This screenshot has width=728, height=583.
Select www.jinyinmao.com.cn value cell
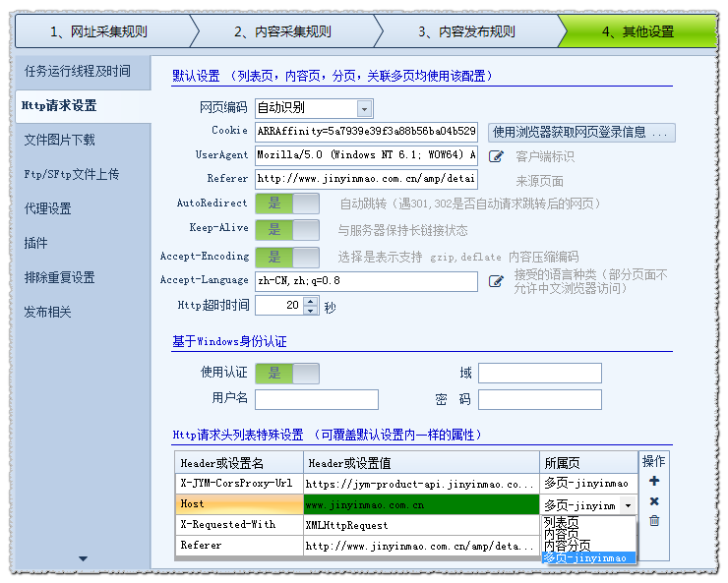(421, 504)
